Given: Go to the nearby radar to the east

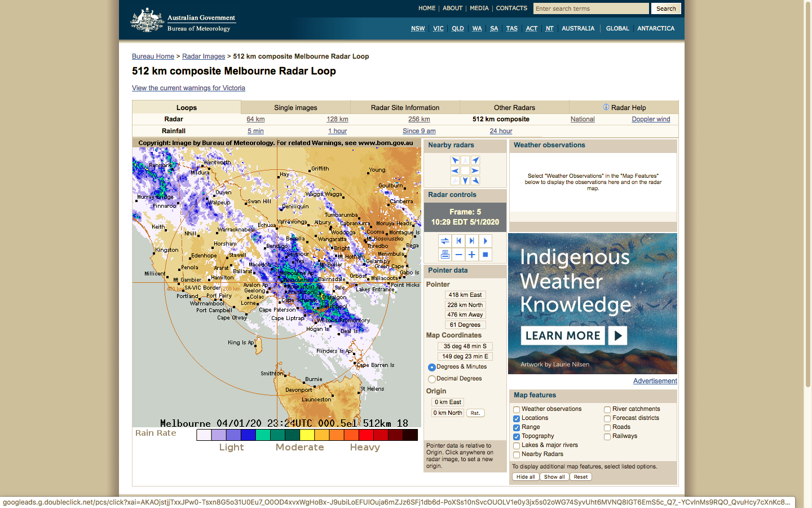Looking at the screenshot, I should tap(475, 170).
